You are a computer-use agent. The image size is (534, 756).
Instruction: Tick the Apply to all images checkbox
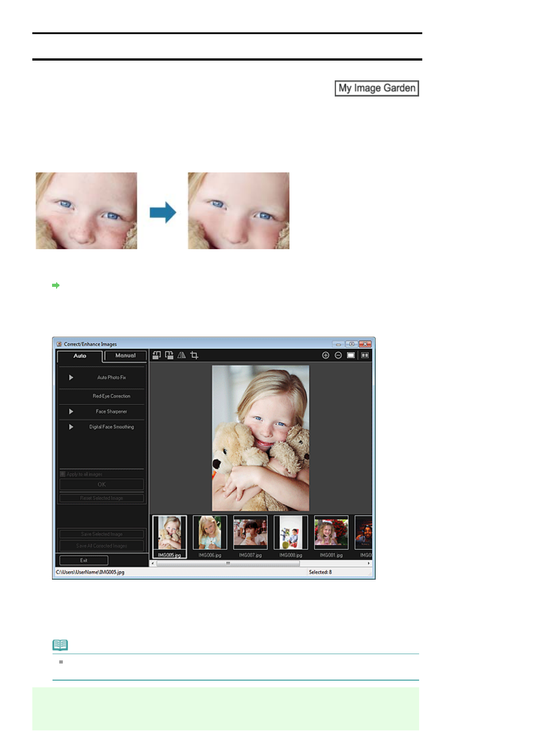63,474
